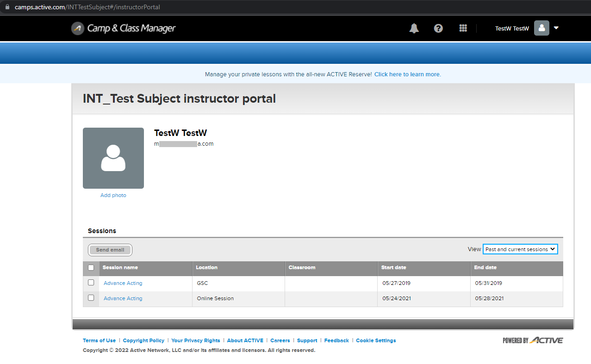Click the Camp & Class Manager logo
Viewport: 591px width, 364px height.
coord(124,28)
